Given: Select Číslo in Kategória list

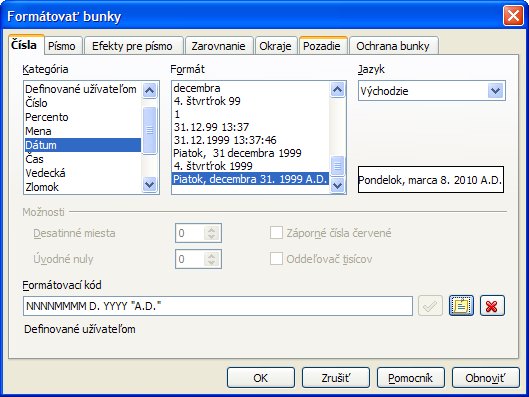Looking at the screenshot, I should pos(83,103).
